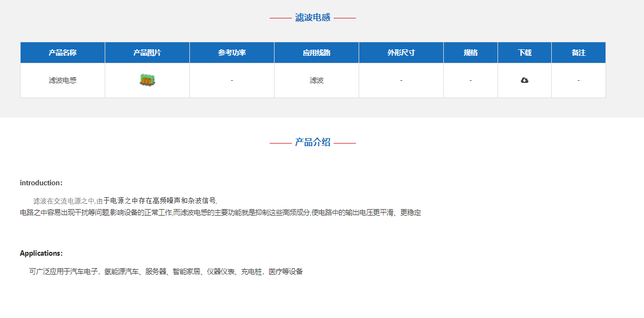This screenshot has height=318, width=644.
Task: Click the introduction: label
Action: [41, 183]
